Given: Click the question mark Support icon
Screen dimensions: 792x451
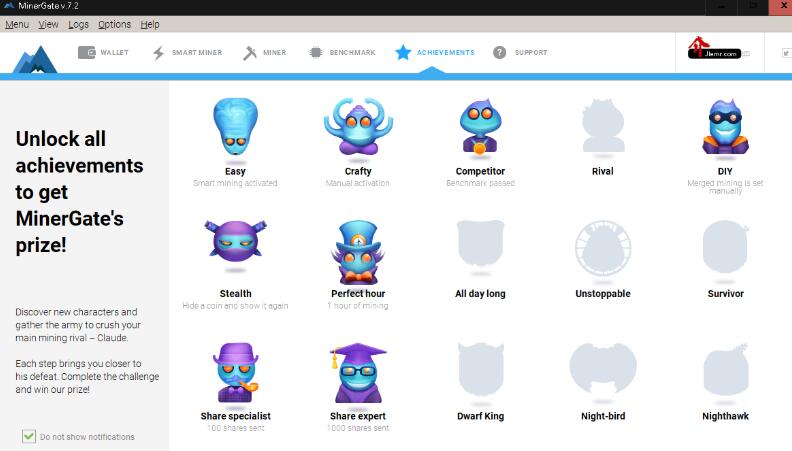Looking at the screenshot, I should pos(500,53).
